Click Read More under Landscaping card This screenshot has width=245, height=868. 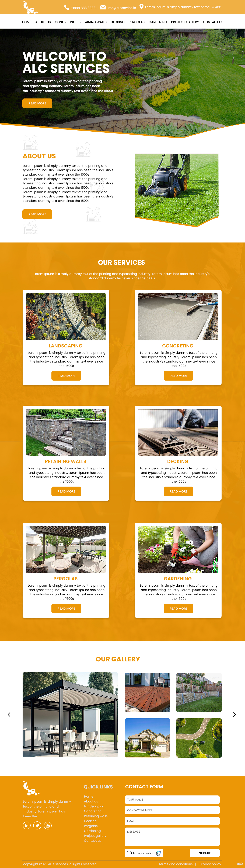66,376
